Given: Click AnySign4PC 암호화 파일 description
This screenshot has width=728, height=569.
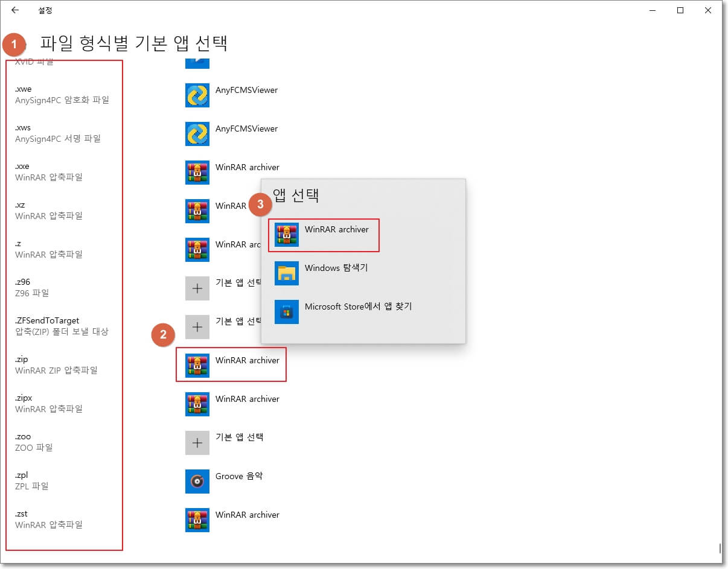Looking at the screenshot, I should (62, 100).
